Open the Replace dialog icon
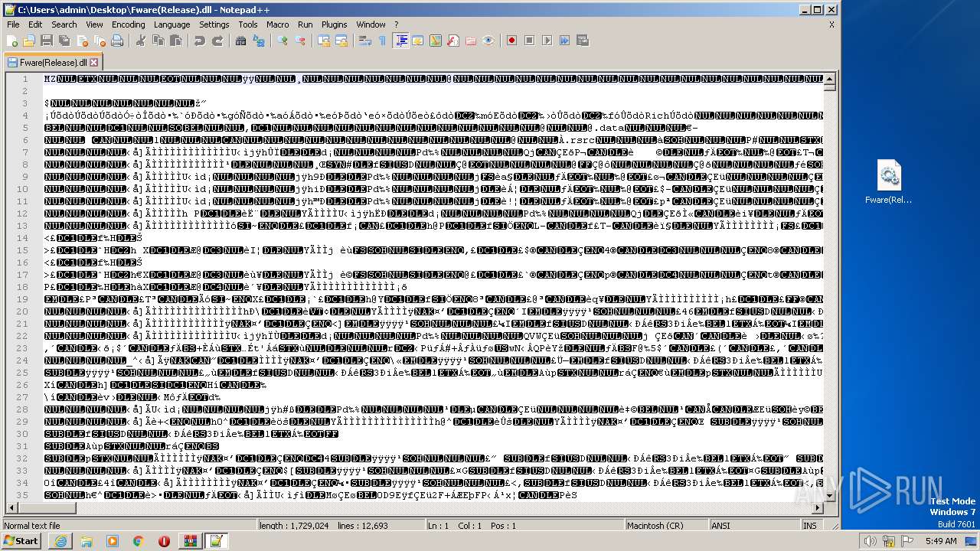 point(259,41)
